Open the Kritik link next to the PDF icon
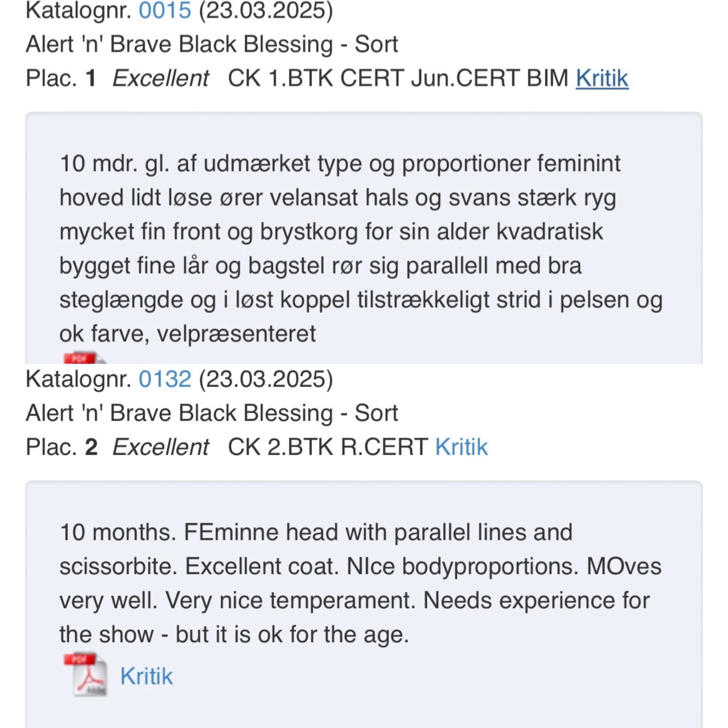Image resolution: width=728 pixels, height=728 pixels. click(x=146, y=676)
